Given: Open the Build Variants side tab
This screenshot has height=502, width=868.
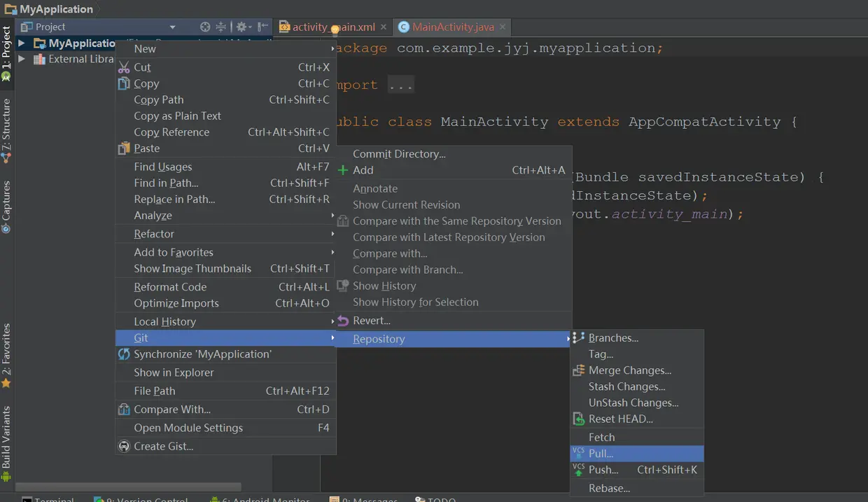Looking at the screenshot, I should click(x=7, y=444).
